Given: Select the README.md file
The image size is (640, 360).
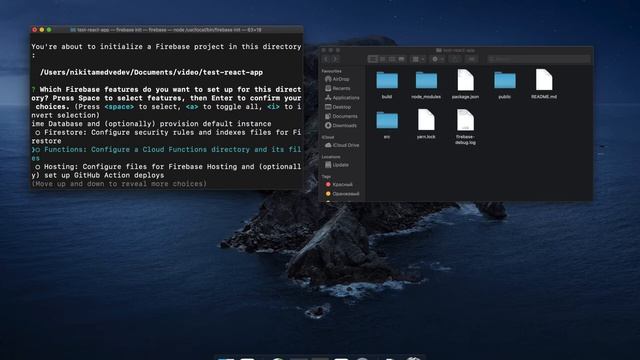Looking at the screenshot, I should coord(544,84).
